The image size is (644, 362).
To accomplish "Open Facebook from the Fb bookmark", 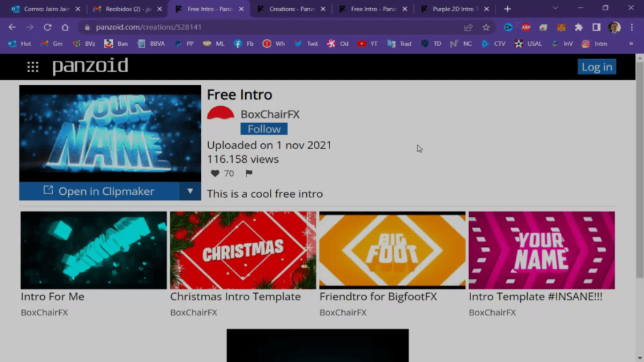I will [244, 44].
